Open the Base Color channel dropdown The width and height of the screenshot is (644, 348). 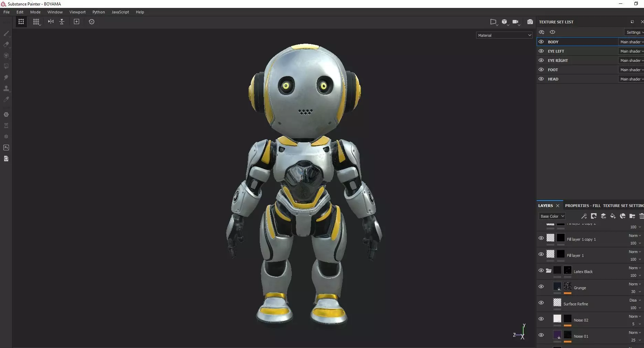552,216
